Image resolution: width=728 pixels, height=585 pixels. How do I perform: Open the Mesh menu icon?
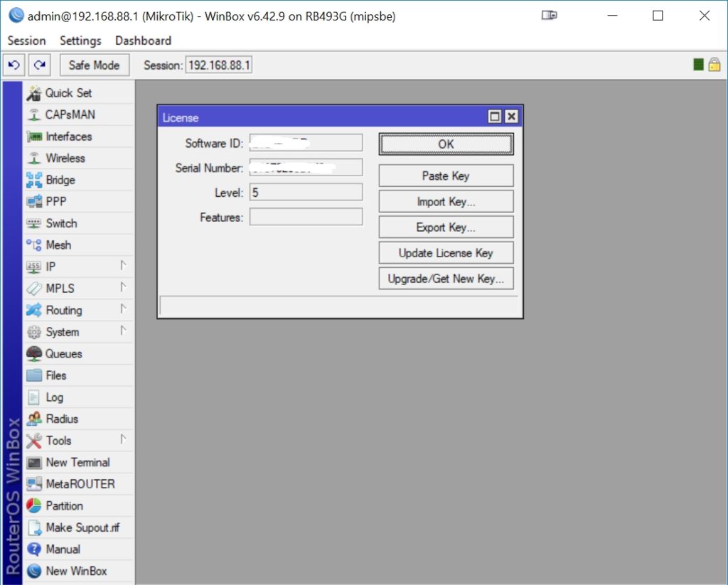[34, 245]
